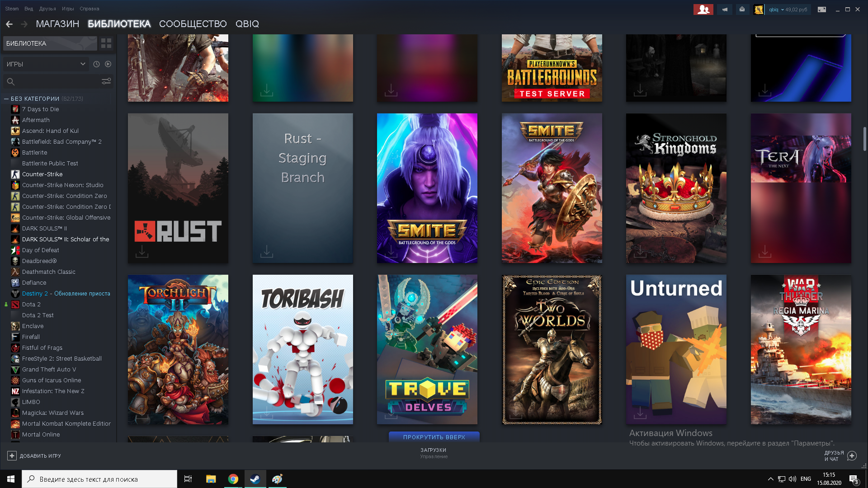
Task: Go back with the left arrow
Action: click(x=9, y=24)
